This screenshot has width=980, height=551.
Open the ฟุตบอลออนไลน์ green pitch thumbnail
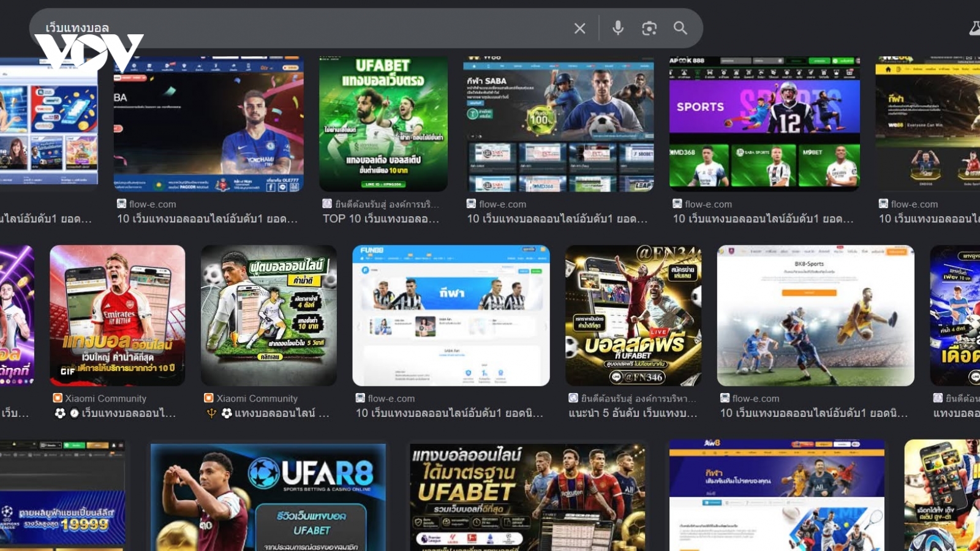pyautogui.click(x=269, y=315)
